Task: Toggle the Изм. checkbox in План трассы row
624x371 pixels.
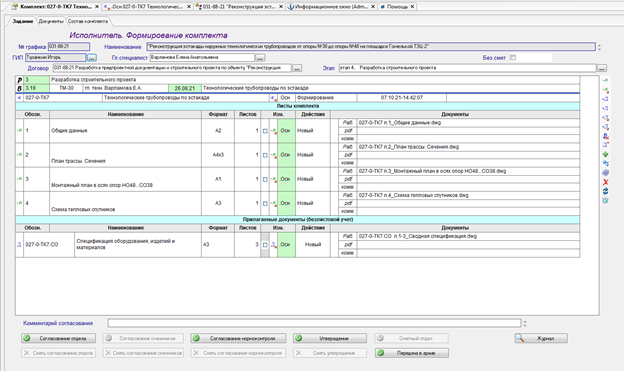Action: (x=265, y=155)
